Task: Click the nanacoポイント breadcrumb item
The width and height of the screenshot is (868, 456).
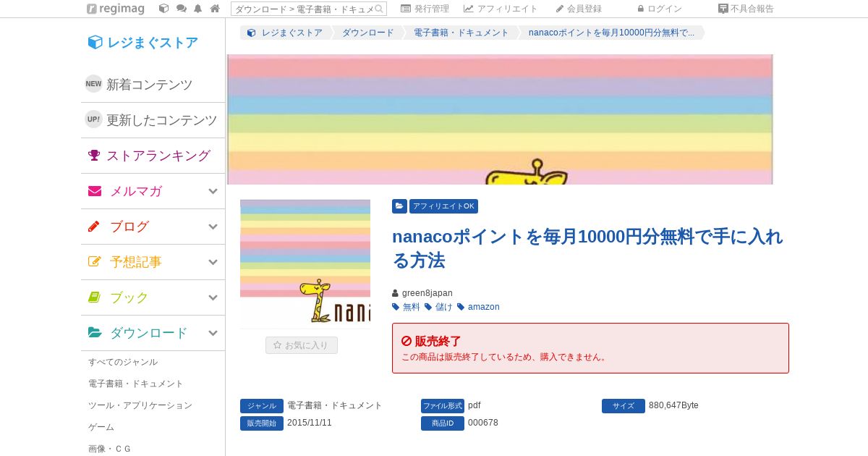Action: [611, 33]
